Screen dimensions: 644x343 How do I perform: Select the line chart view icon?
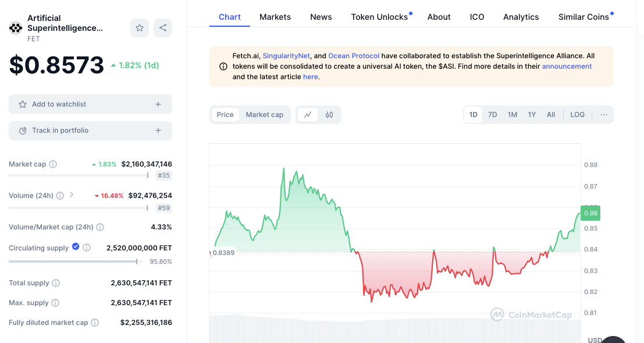pos(308,115)
